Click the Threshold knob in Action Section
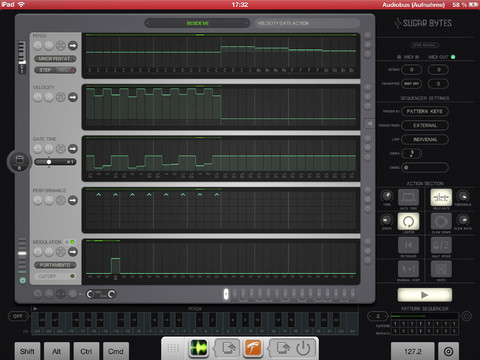 coord(463,196)
